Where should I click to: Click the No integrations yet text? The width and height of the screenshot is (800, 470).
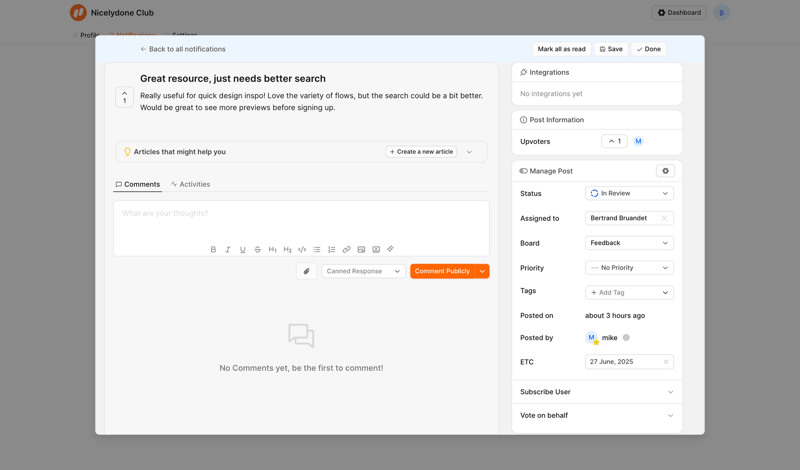coord(551,94)
